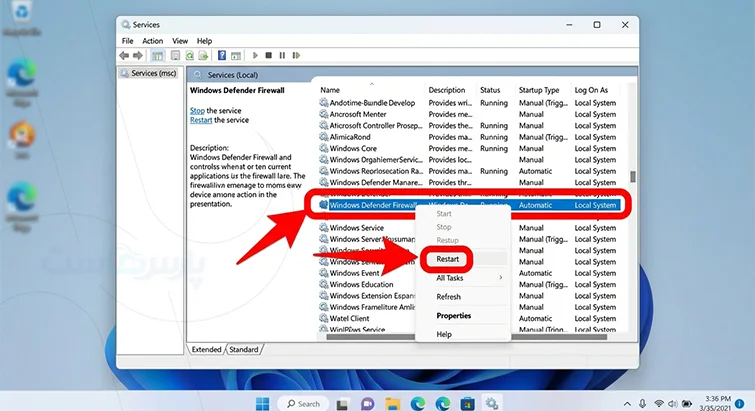Choose Properties in the context menu
755x411 pixels.
tap(454, 316)
